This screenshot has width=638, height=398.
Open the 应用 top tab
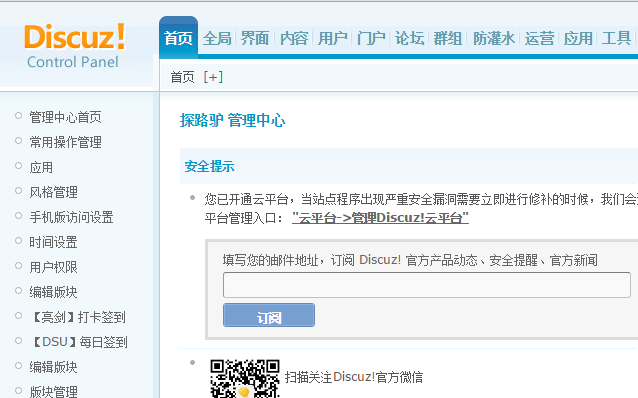578,38
